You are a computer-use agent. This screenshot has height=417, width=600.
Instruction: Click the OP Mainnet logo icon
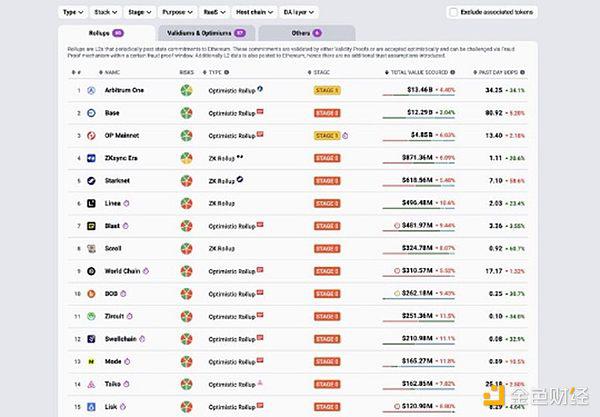click(x=91, y=135)
